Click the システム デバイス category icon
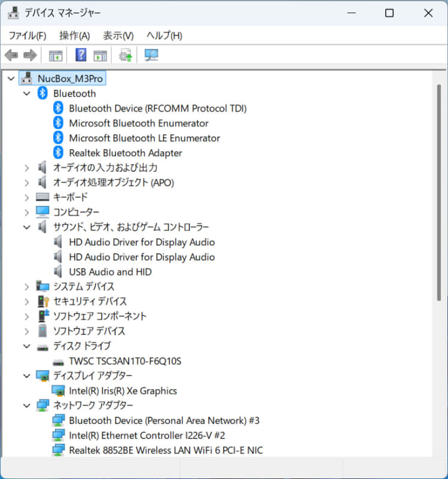This screenshot has width=448, height=479. 42,286
